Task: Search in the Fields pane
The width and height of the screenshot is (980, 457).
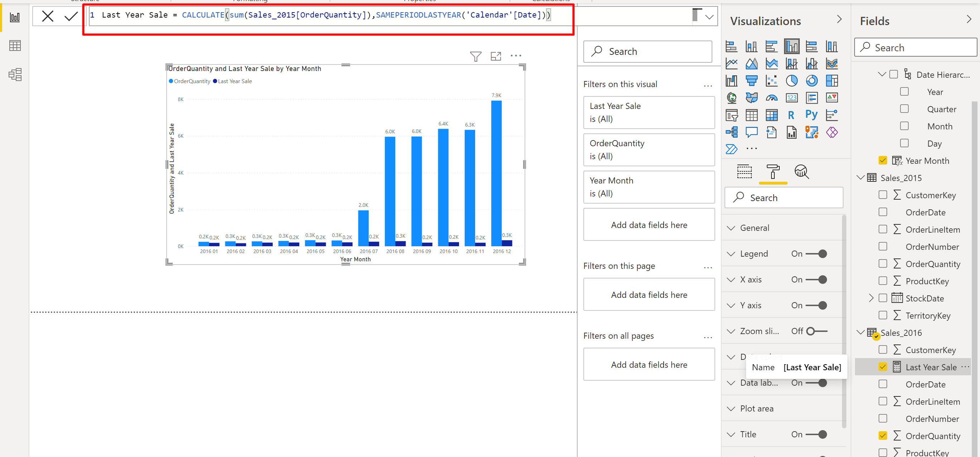Action: click(916, 48)
